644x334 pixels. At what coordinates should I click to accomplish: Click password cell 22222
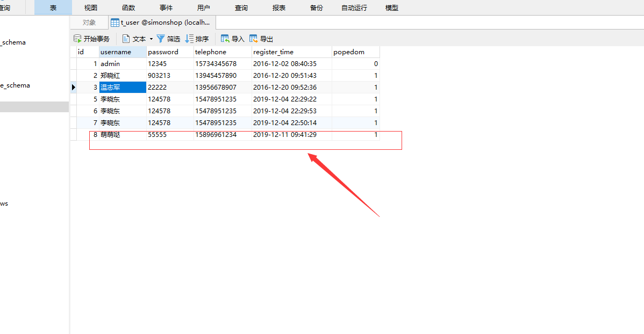pos(170,88)
